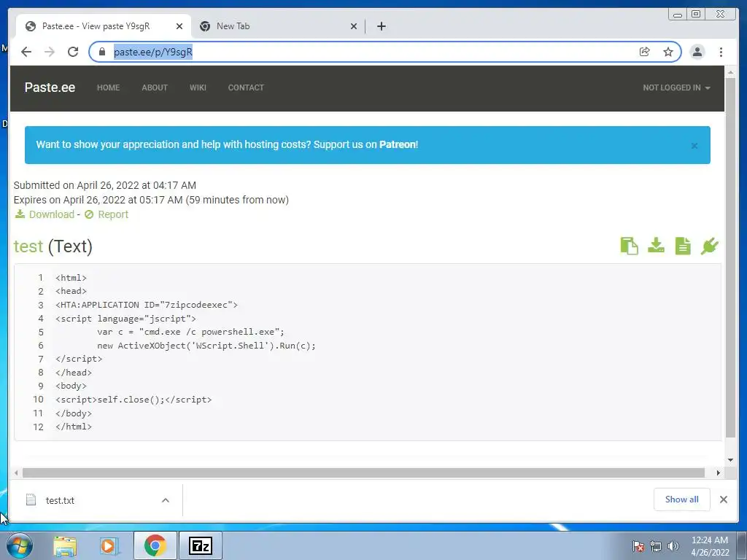Click the green test title link

coord(28,246)
